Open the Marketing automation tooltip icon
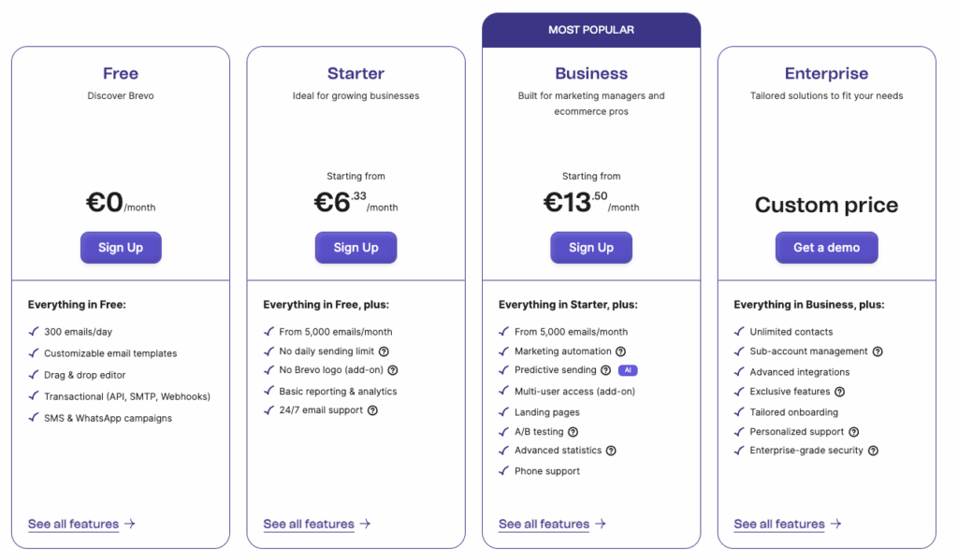This screenshot has height=560, width=958. click(622, 352)
